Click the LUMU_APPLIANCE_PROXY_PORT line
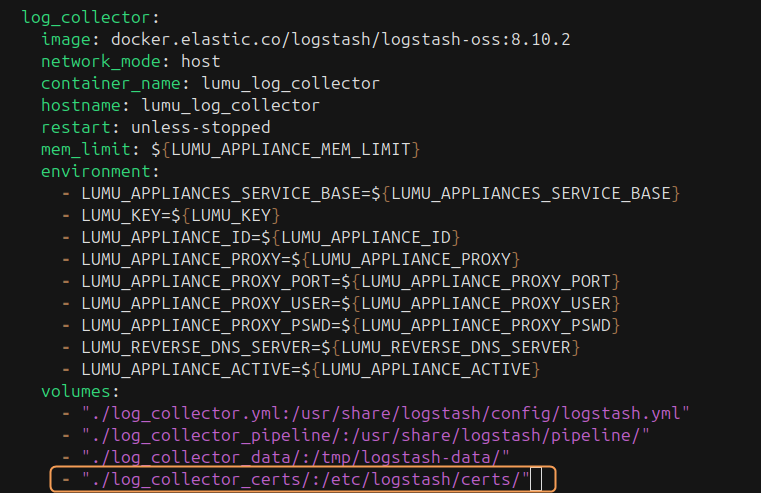 [x=350, y=281]
